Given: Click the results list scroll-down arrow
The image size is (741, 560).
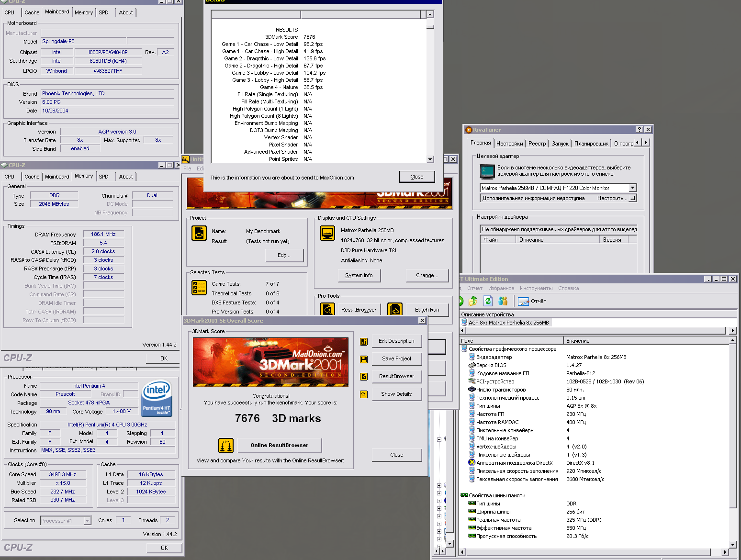Looking at the screenshot, I should pyautogui.click(x=430, y=159).
